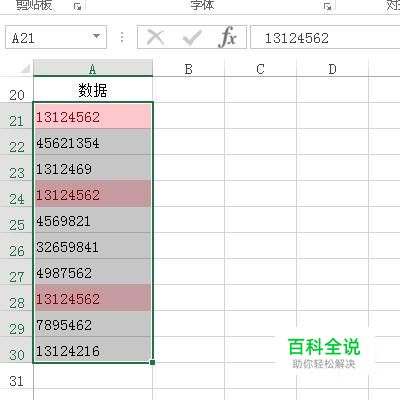
Task: Click cell A24 containing 13124562
Action: pyautogui.click(x=93, y=194)
